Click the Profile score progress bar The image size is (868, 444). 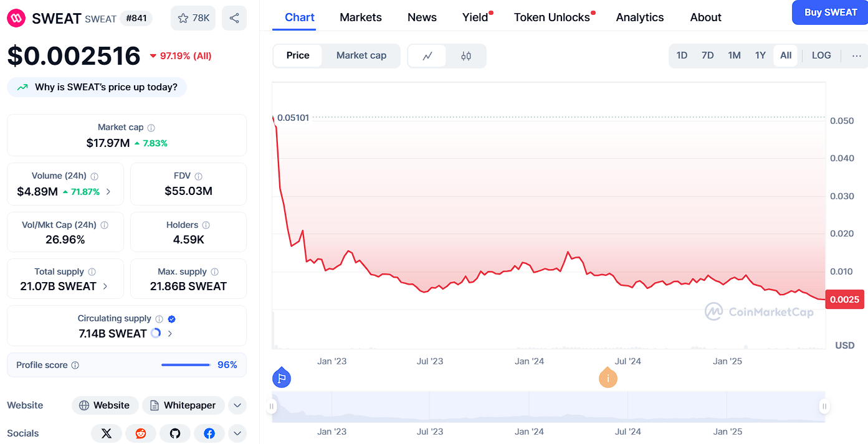pyautogui.click(x=186, y=365)
